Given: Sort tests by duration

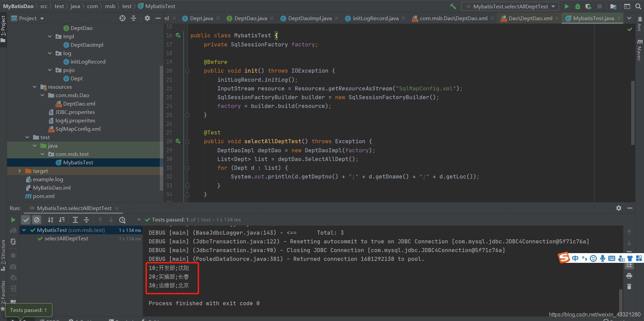Looking at the screenshot, I should 62,220.
